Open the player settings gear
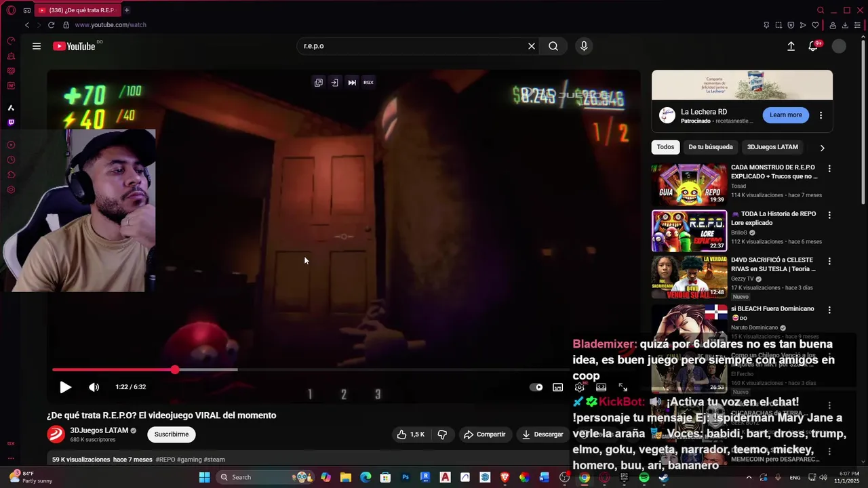 pos(579,387)
